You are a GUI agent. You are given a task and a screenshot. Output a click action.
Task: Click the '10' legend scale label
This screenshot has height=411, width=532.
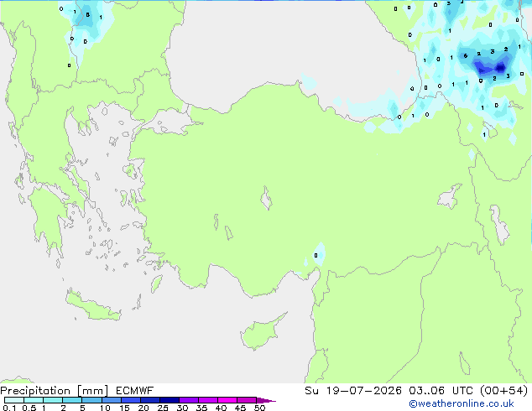click(105, 408)
